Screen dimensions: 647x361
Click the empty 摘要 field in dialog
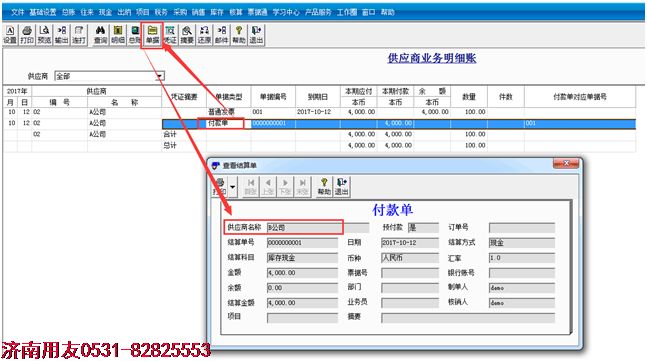(468, 318)
